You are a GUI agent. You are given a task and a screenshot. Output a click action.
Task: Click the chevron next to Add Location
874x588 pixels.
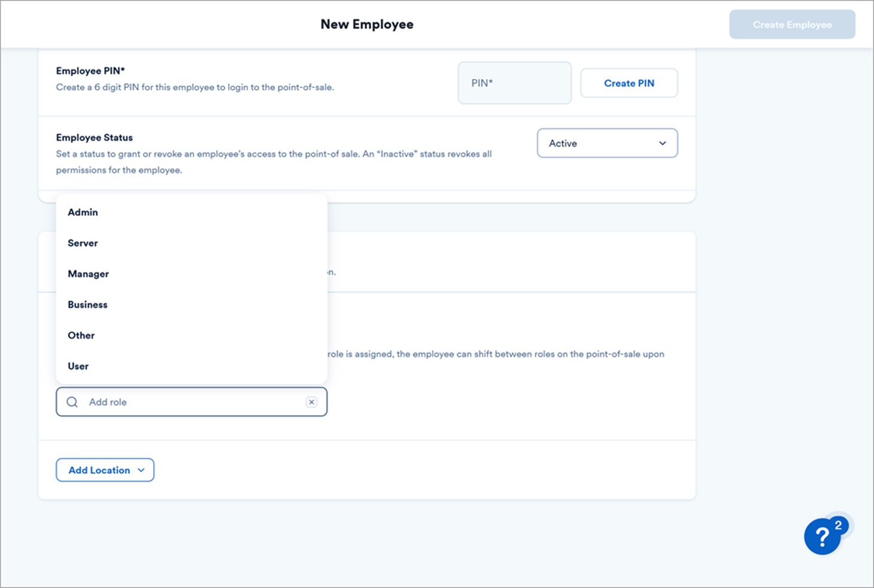tap(141, 470)
